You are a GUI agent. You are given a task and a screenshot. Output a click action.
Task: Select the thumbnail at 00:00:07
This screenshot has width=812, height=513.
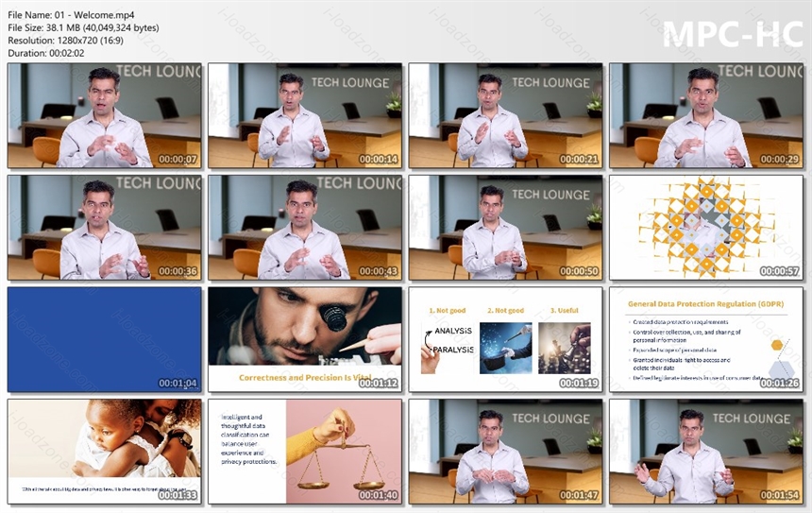105,115
